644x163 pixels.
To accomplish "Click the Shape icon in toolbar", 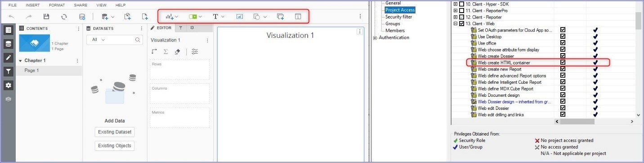I will coord(257,16).
